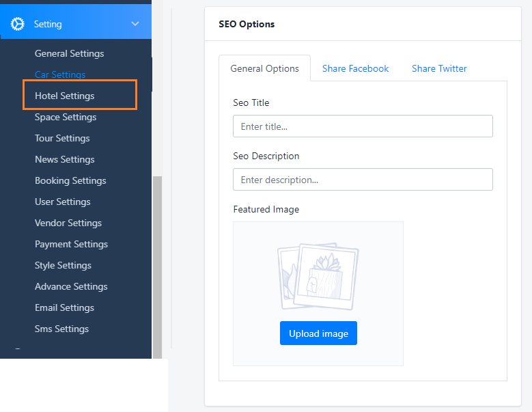Open Style Settings
The image size is (532, 412).
[x=63, y=265]
